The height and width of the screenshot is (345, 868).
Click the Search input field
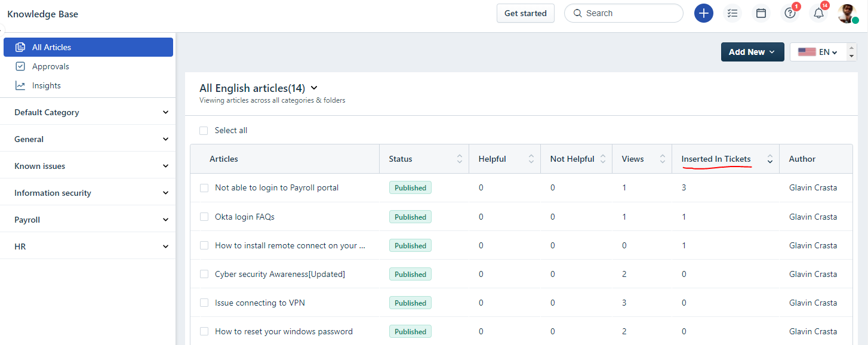tap(624, 13)
